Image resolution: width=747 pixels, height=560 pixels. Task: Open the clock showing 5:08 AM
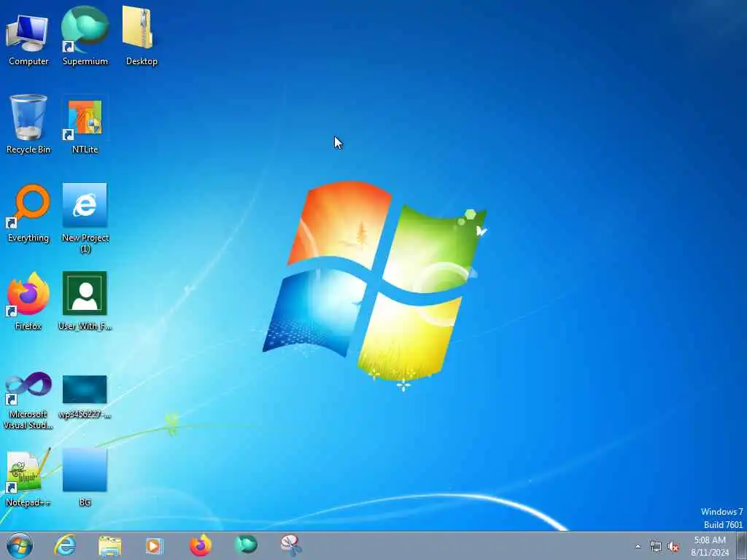[x=710, y=546]
